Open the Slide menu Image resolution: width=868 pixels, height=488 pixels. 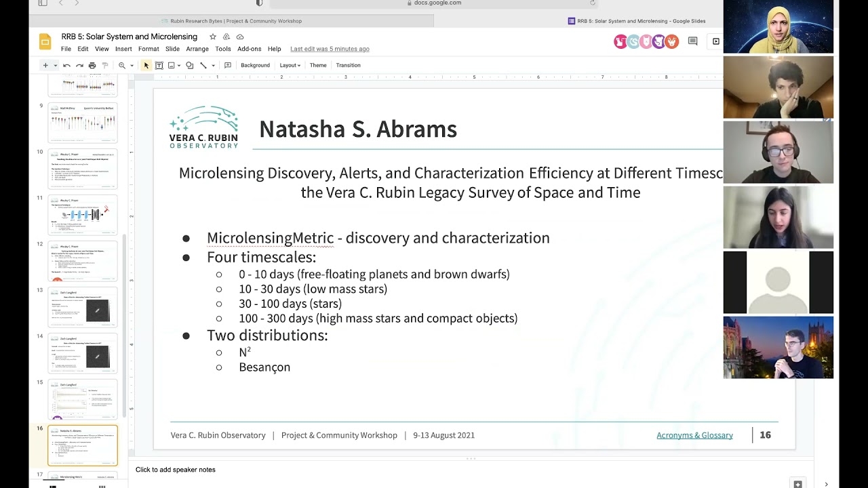(172, 49)
